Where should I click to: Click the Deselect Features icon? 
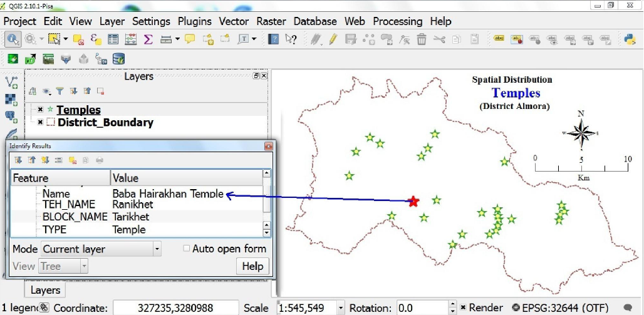point(78,39)
